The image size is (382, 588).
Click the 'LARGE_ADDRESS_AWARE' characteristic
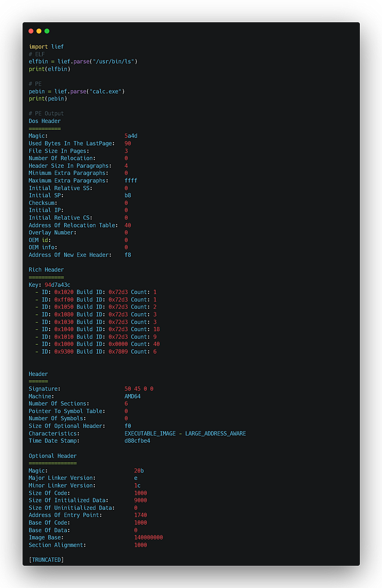coord(215,433)
